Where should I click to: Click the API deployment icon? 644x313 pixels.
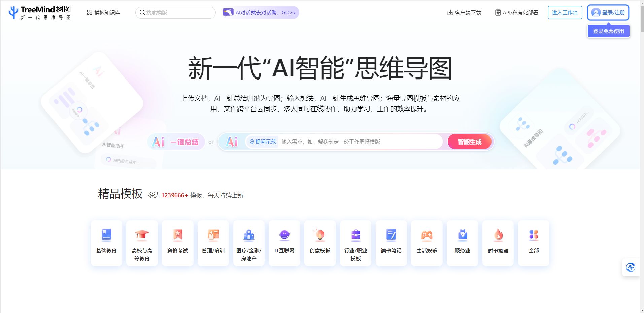pyautogui.click(x=498, y=12)
